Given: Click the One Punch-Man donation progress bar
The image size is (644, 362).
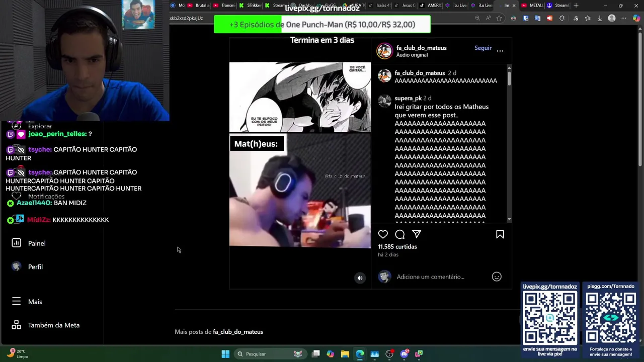Looking at the screenshot, I should point(322,24).
